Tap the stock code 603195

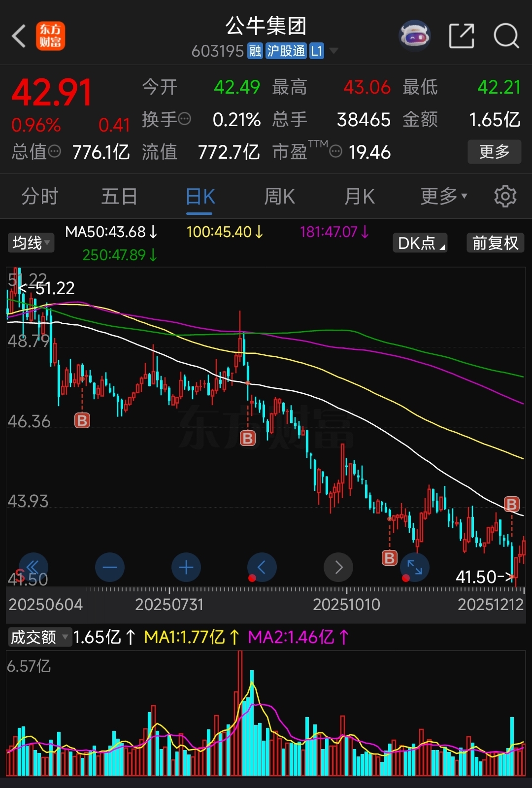(218, 51)
